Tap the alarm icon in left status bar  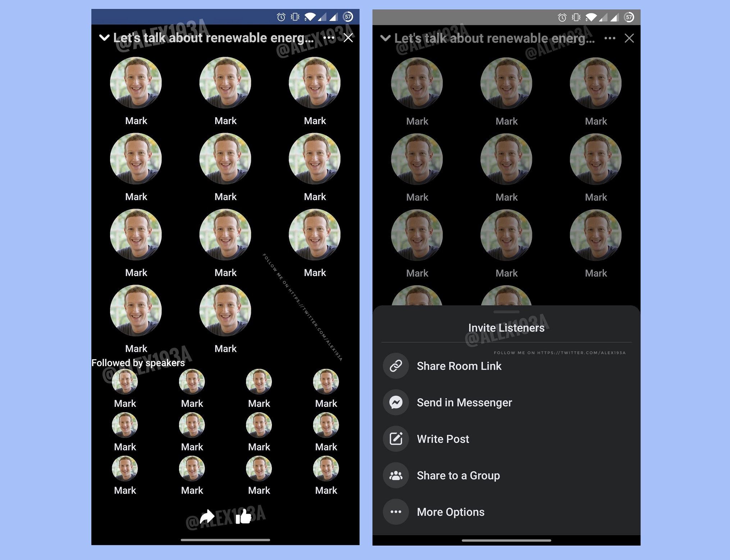[x=281, y=17]
